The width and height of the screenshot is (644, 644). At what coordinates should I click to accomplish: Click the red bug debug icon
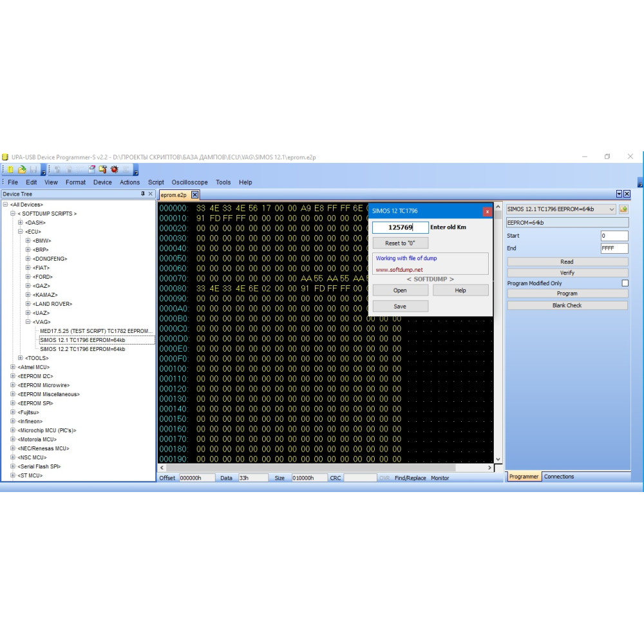point(114,169)
